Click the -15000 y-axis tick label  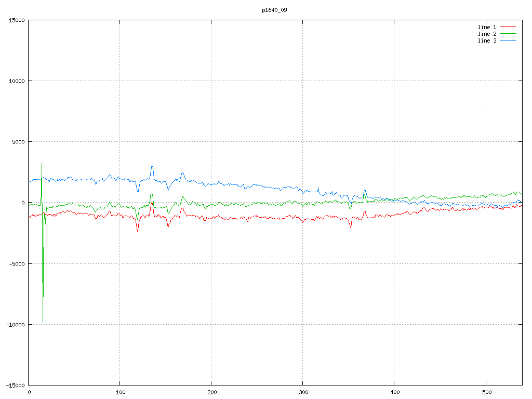[15, 385]
